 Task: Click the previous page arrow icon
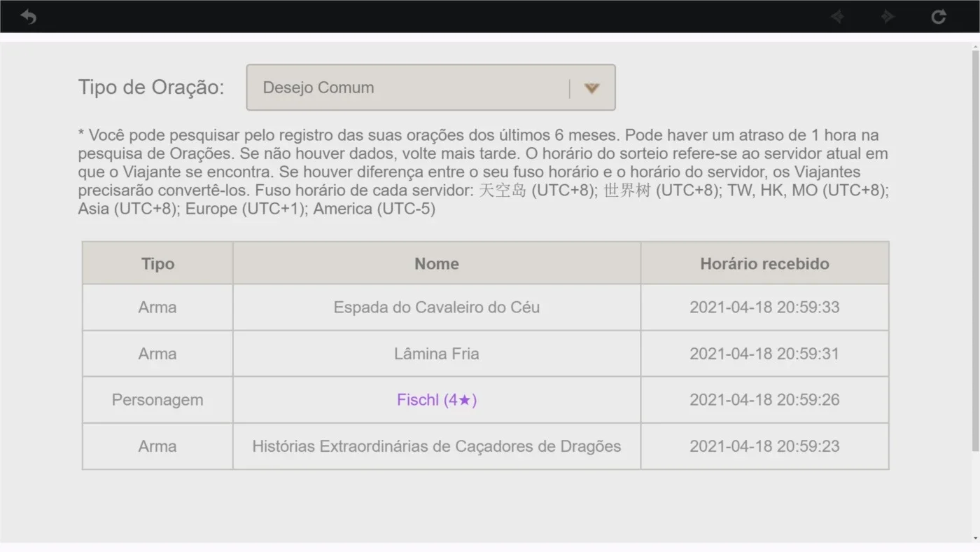pos(837,17)
